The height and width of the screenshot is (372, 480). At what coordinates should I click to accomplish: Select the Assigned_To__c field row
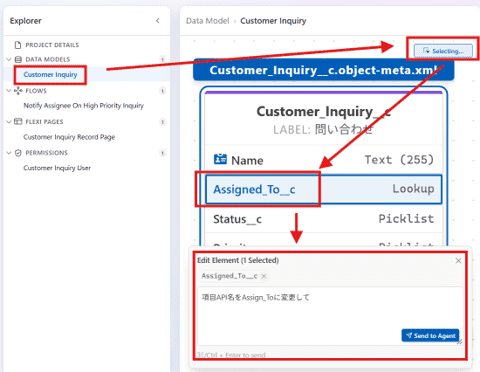[x=324, y=189]
